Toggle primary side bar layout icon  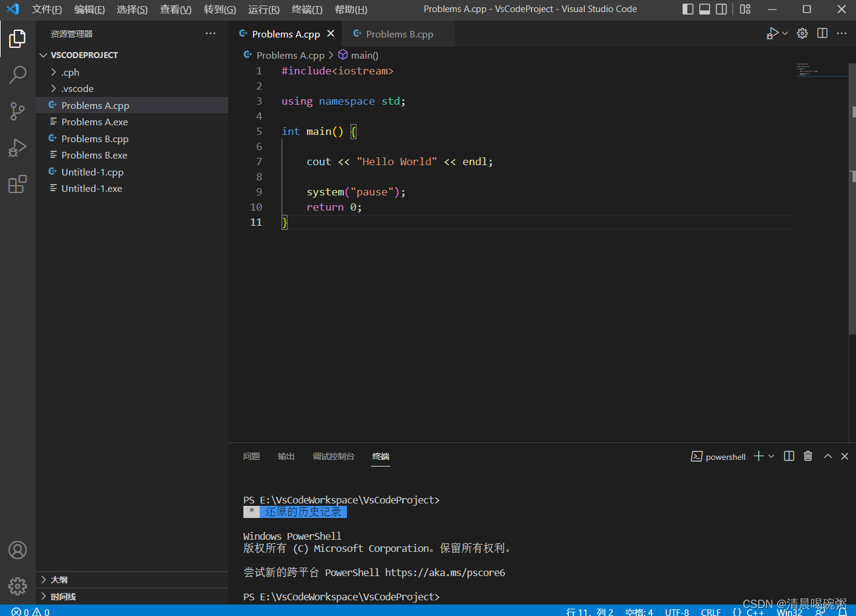tap(688, 9)
